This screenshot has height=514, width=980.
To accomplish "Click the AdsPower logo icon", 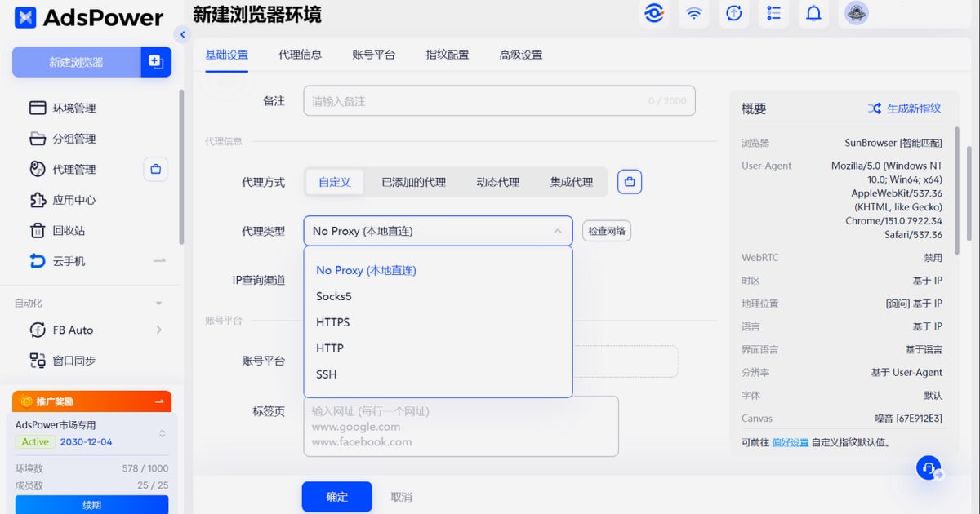I will point(26,17).
